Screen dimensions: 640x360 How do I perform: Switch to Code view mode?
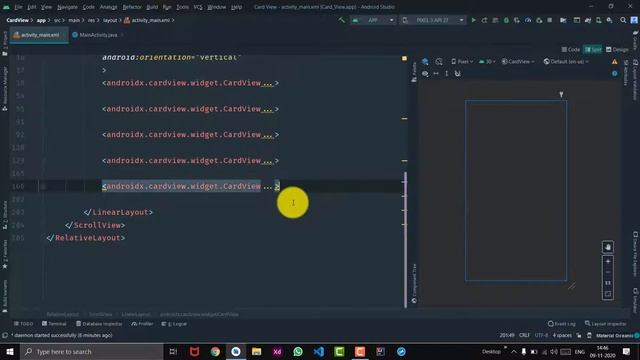(571, 49)
